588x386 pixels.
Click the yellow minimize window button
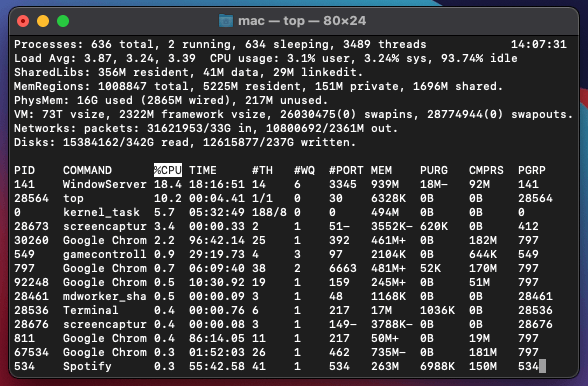(43, 21)
